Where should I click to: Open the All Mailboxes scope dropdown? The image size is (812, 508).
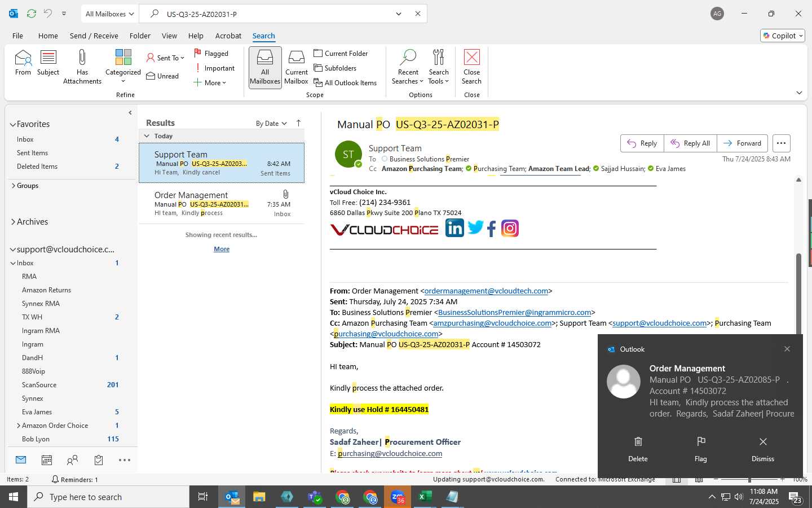pyautogui.click(x=109, y=14)
